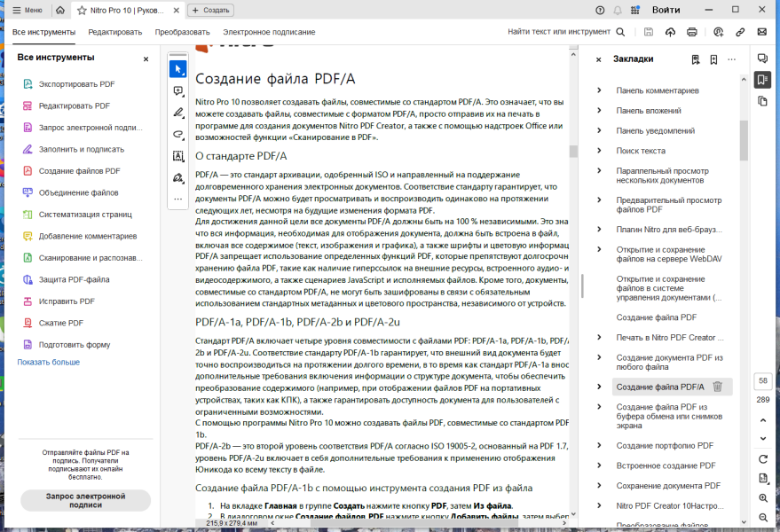Go to the Home screen icon

pos(60,10)
